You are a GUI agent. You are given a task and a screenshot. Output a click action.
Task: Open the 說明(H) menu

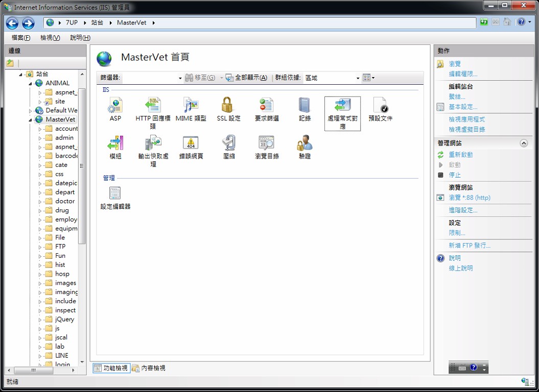80,38
